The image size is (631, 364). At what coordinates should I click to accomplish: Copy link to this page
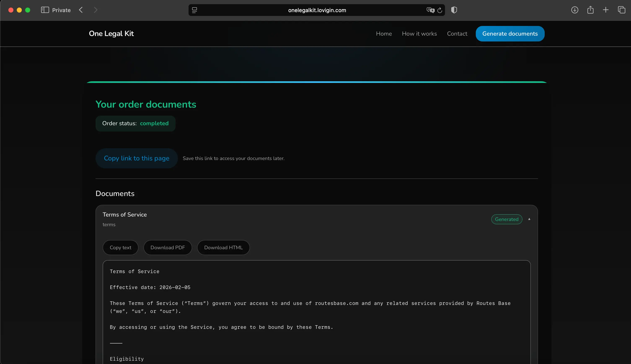tap(137, 158)
